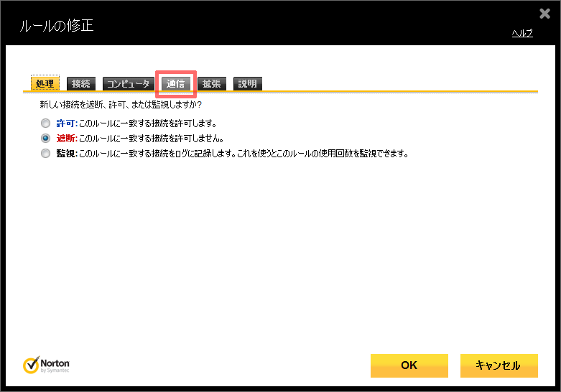Open the コンピュータ tab
The width and height of the screenshot is (561, 392).
click(x=128, y=83)
